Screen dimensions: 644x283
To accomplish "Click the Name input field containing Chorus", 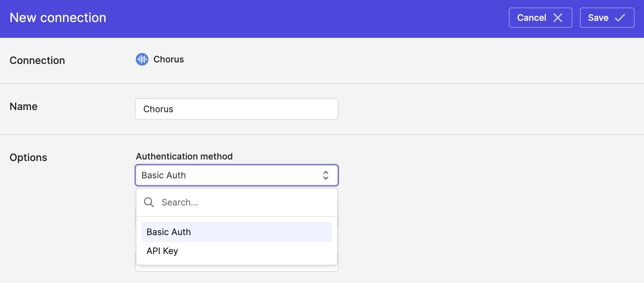I will pyautogui.click(x=237, y=109).
